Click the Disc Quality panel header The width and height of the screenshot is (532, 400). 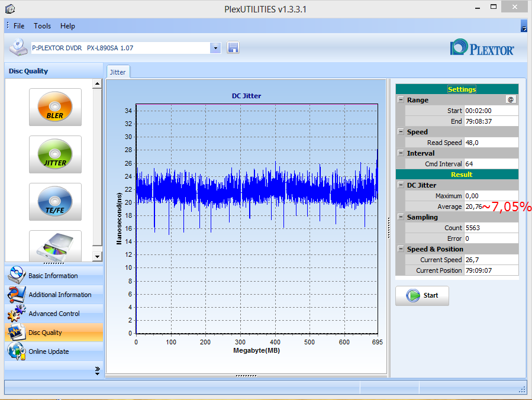tap(53, 71)
